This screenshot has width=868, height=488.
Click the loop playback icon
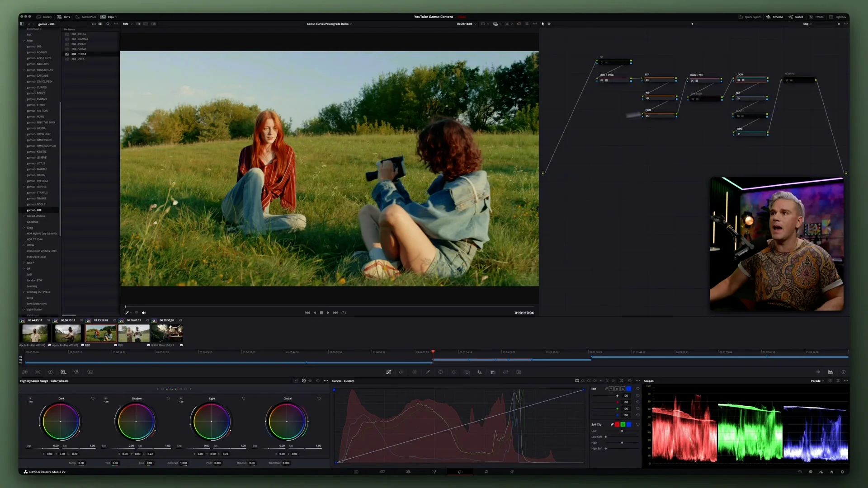click(344, 313)
